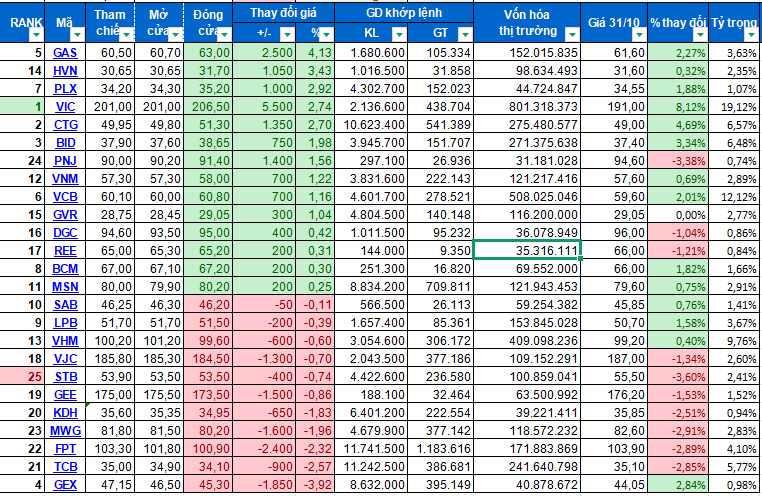Open the VCB ticker link
This screenshot has height=496, width=762.
[65, 196]
